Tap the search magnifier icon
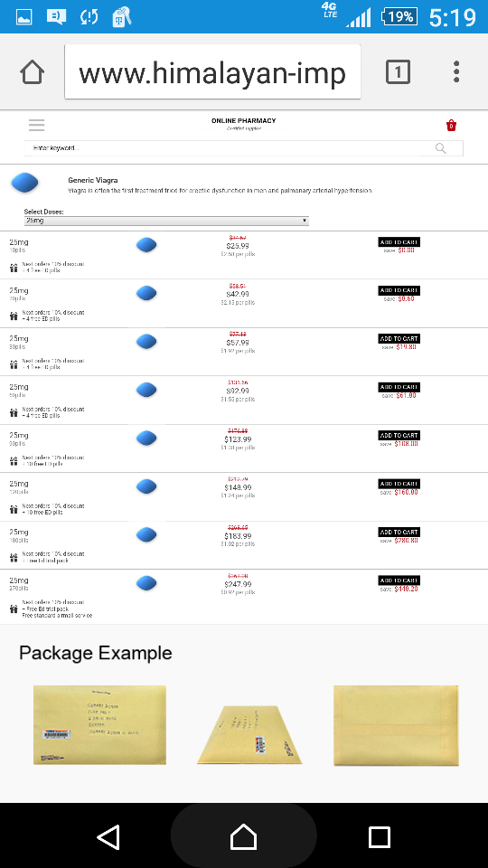The height and width of the screenshot is (868, 488). pyautogui.click(x=440, y=148)
